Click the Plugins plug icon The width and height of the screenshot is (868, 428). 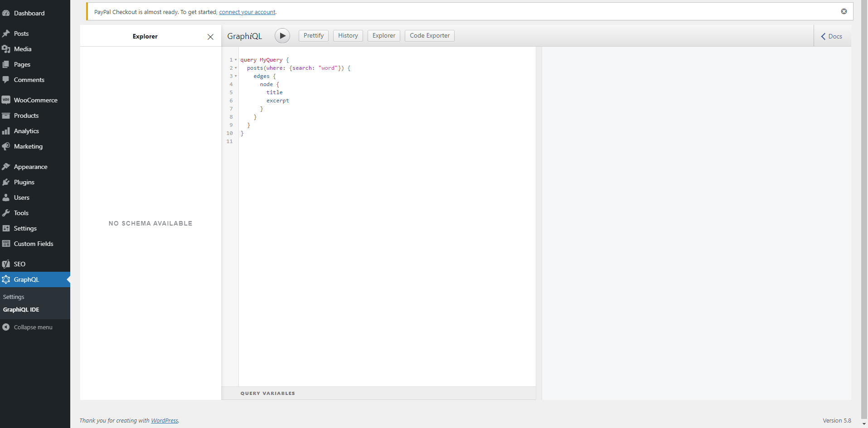(6, 182)
